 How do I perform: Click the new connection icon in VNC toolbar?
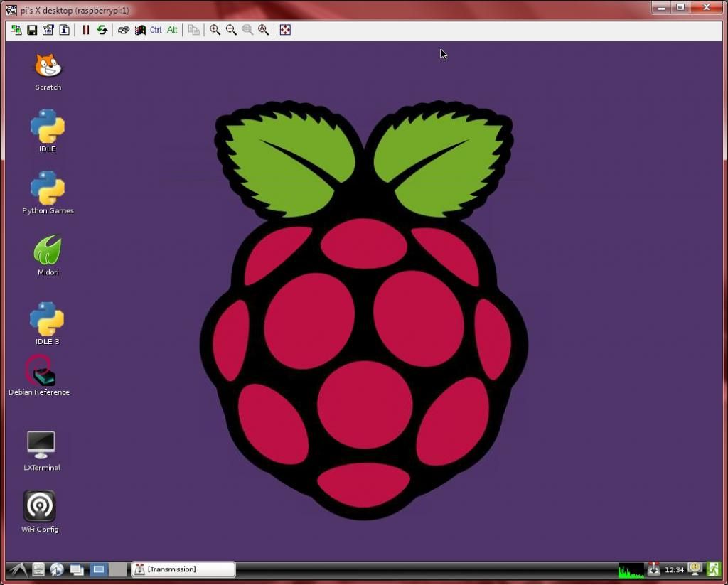(16, 30)
